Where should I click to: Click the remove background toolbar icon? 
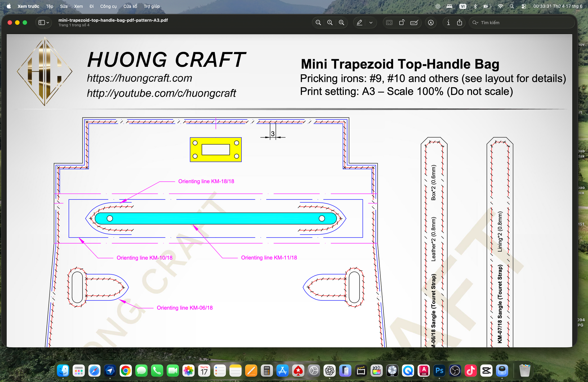pyautogui.click(x=389, y=23)
